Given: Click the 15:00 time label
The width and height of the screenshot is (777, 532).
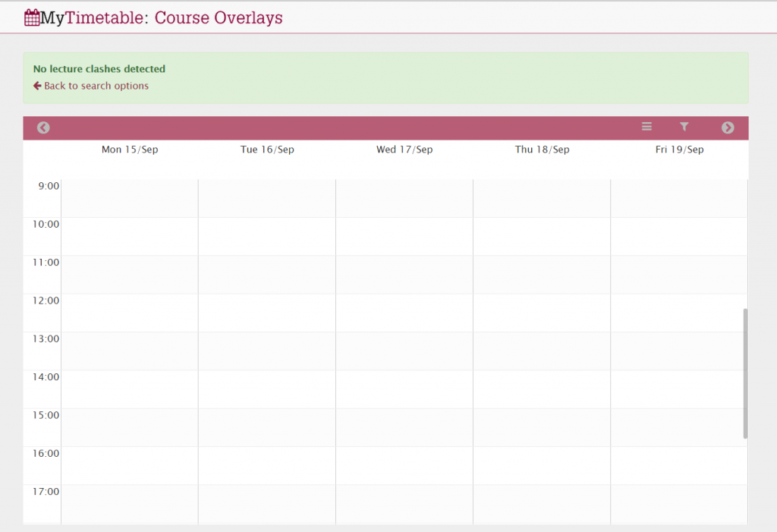Looking at the screenshot, I should click(x=46, y=415).
